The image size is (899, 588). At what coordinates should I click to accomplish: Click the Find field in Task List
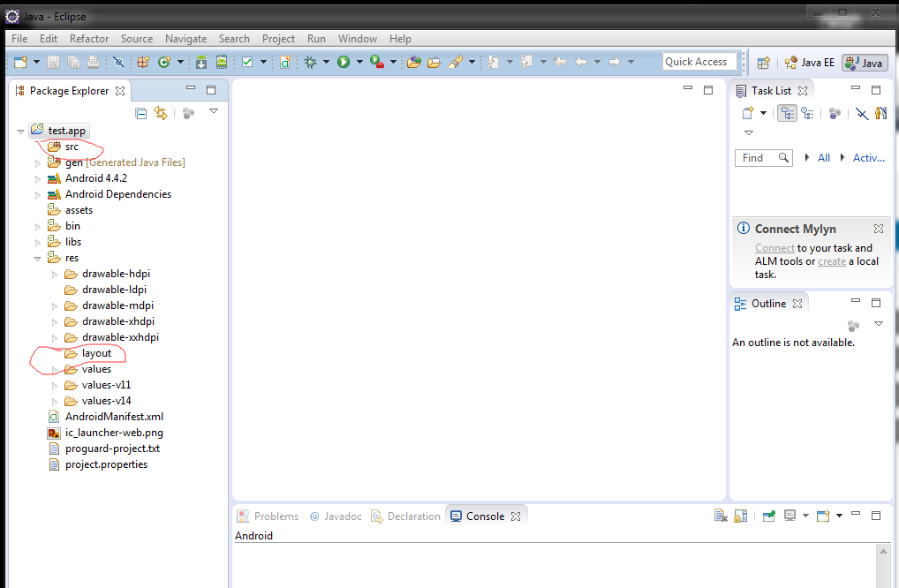pos(764,158)
